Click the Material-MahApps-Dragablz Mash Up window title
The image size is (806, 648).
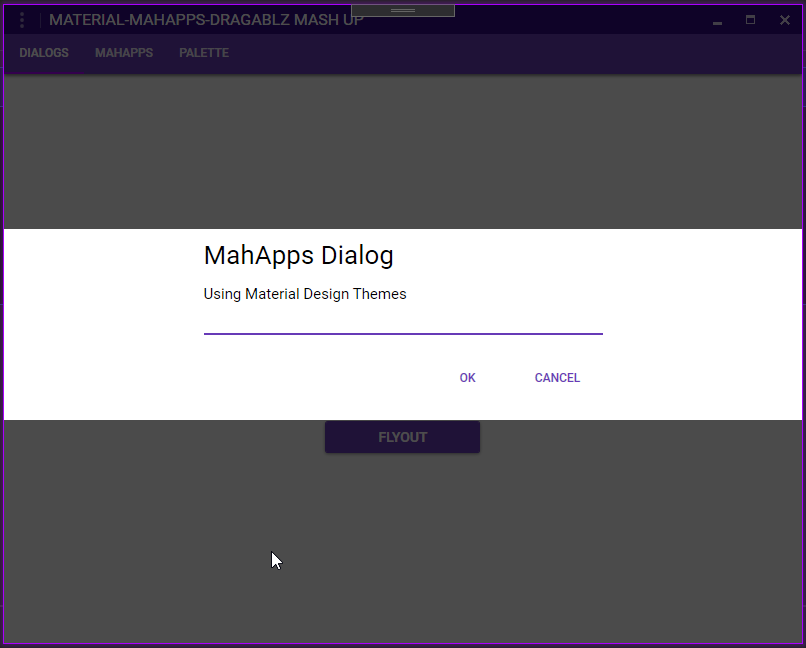tap(206, 20)
